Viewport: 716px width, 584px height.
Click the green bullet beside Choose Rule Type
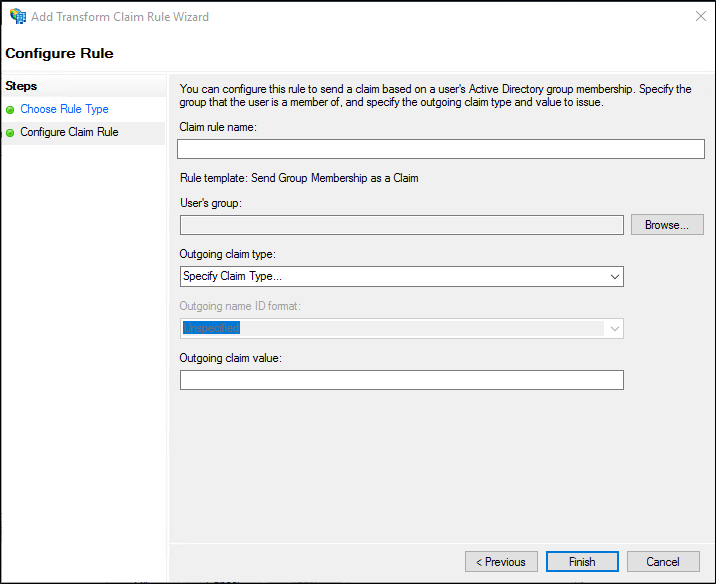[x=10, y=110]
